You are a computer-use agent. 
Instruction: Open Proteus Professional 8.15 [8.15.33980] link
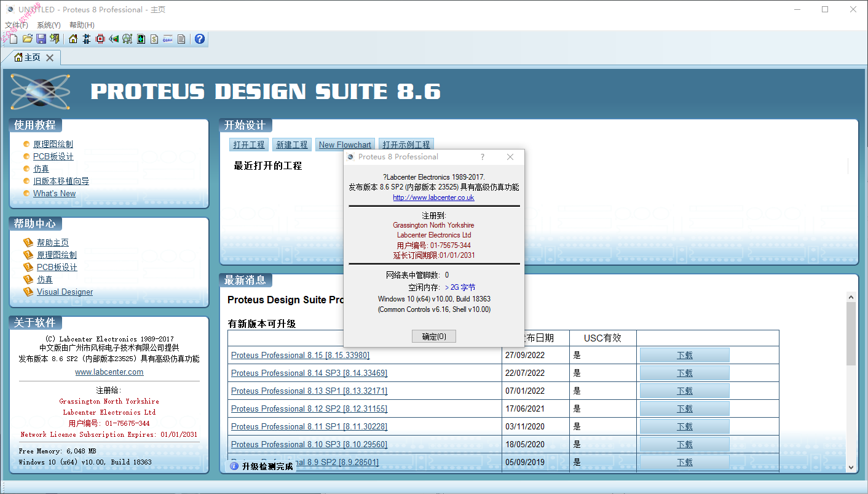tap(300, 355)
